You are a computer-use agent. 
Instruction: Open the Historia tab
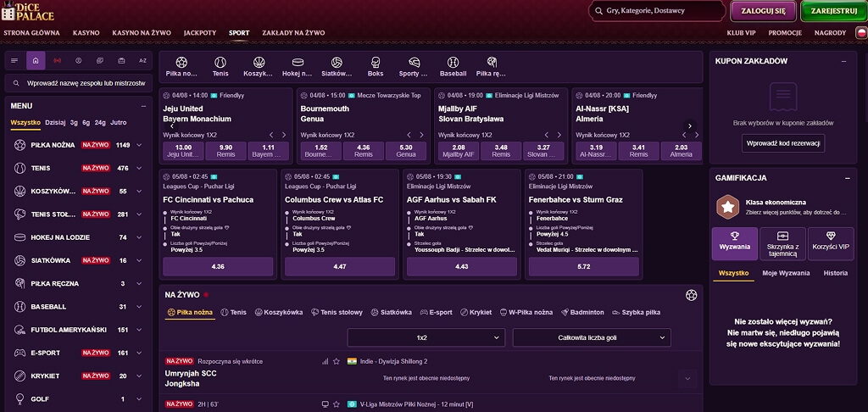tap(835, 273)
